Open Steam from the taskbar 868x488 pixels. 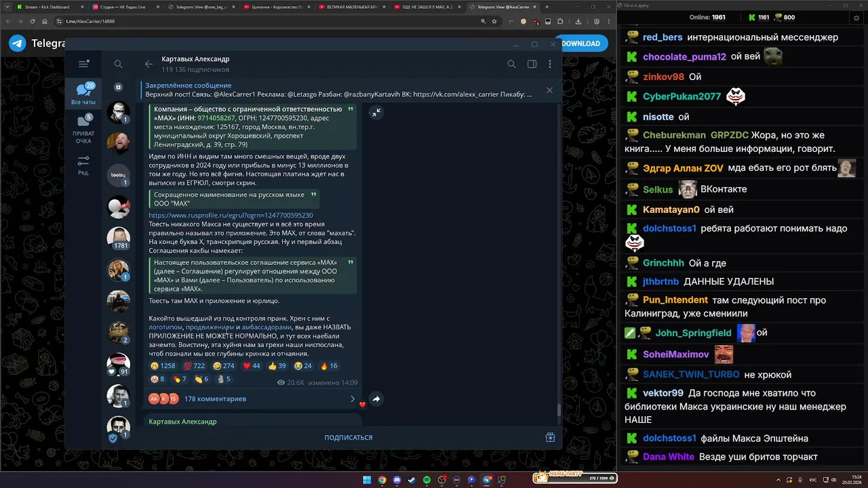(x=412, y=480)
